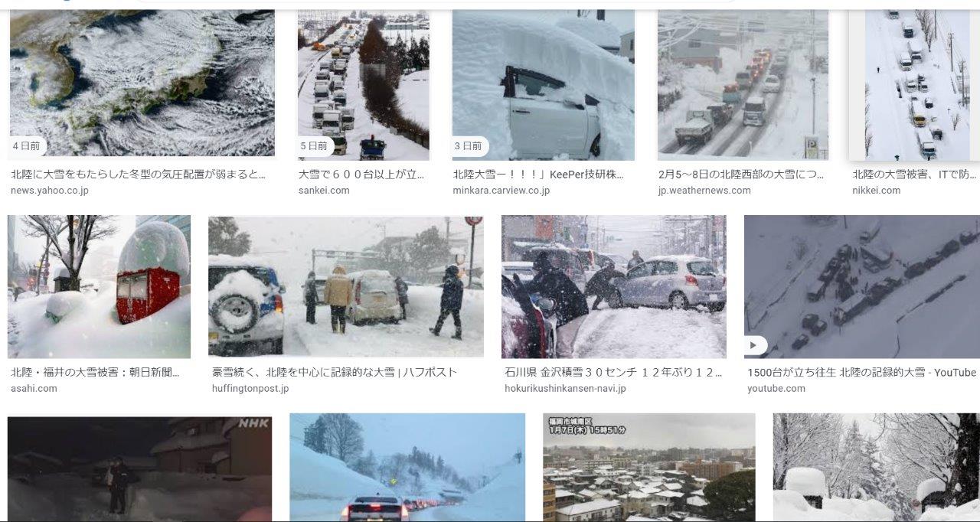
Task: Open the NHK night snow image
Action: tap(139, 468)
